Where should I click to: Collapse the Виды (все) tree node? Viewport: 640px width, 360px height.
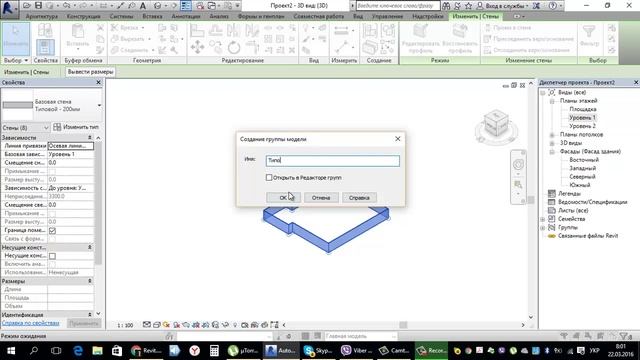543,93
